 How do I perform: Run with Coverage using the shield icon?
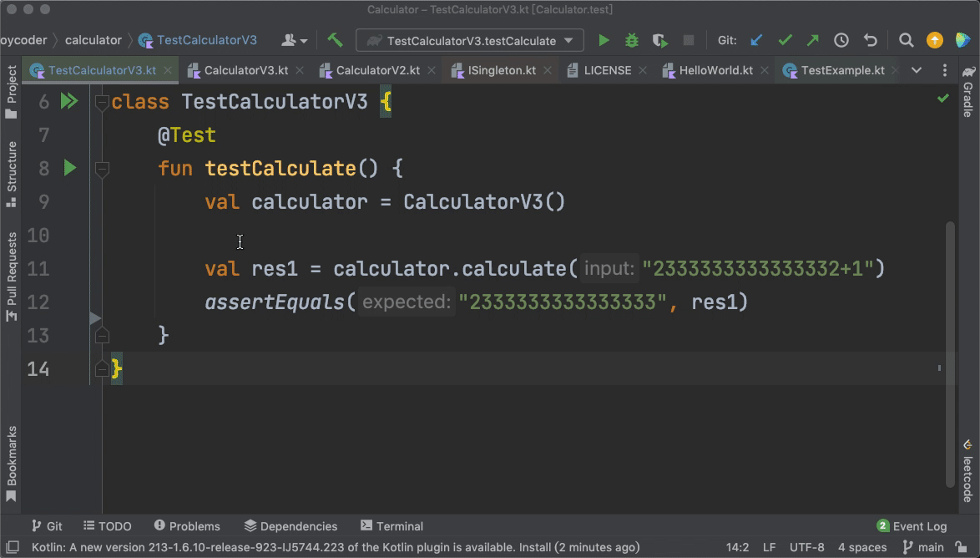[659, 40]
